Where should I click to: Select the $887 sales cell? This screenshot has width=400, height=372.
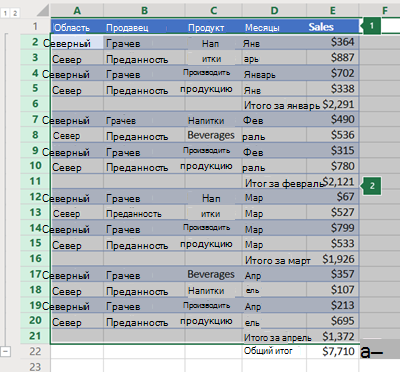pos(333,58)
